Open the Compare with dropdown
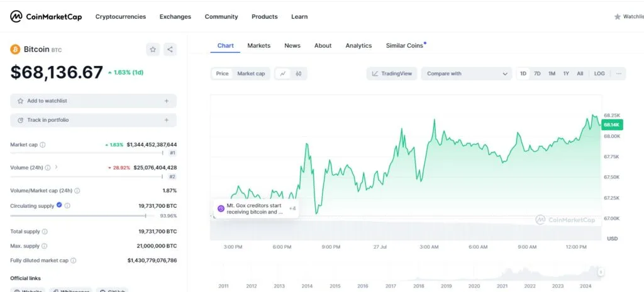 467,74
